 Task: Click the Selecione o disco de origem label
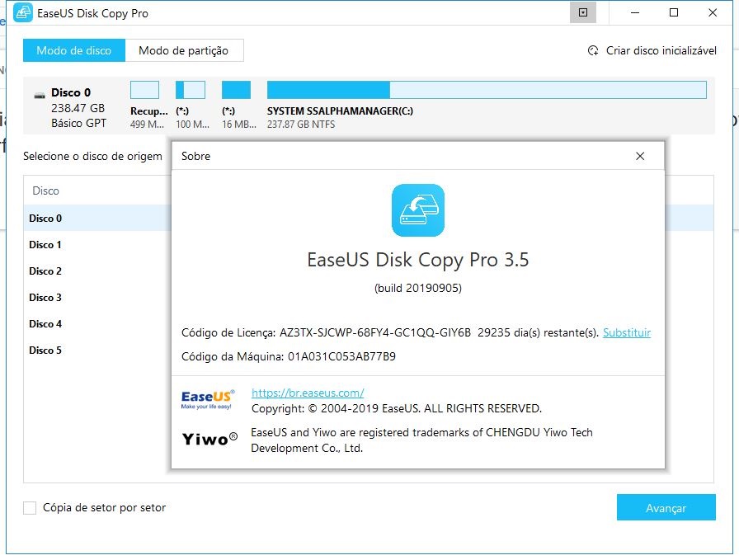[92, 156]
